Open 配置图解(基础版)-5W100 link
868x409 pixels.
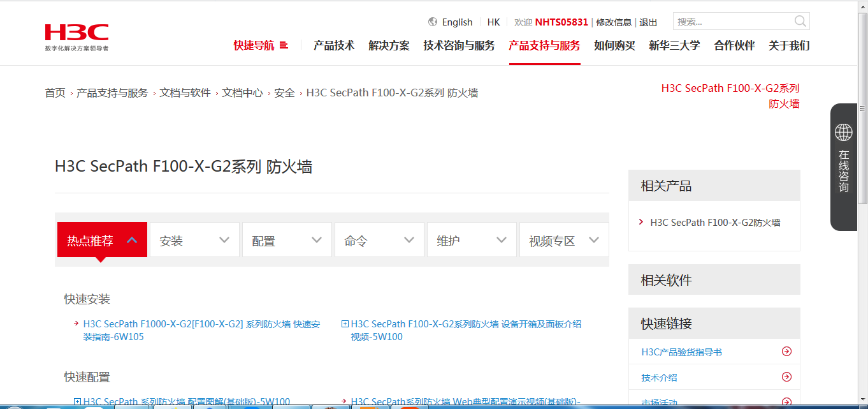[187, 402]
